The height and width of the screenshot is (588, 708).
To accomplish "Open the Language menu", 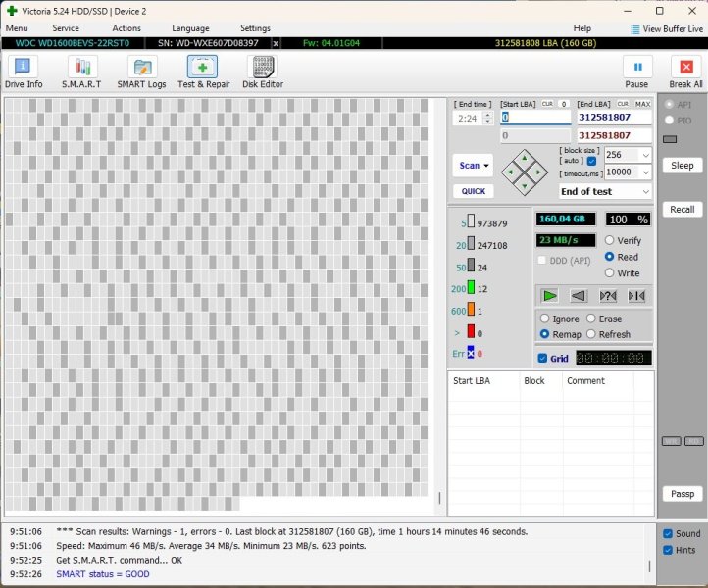I will point(190,28).
